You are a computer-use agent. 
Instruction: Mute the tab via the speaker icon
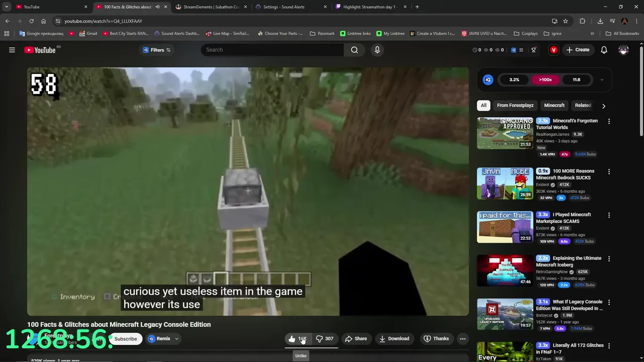pyautogui.click(x=157, y=7)
